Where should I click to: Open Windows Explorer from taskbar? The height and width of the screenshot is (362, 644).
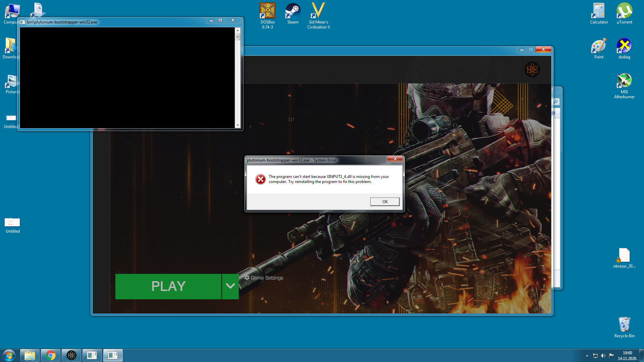30,355
